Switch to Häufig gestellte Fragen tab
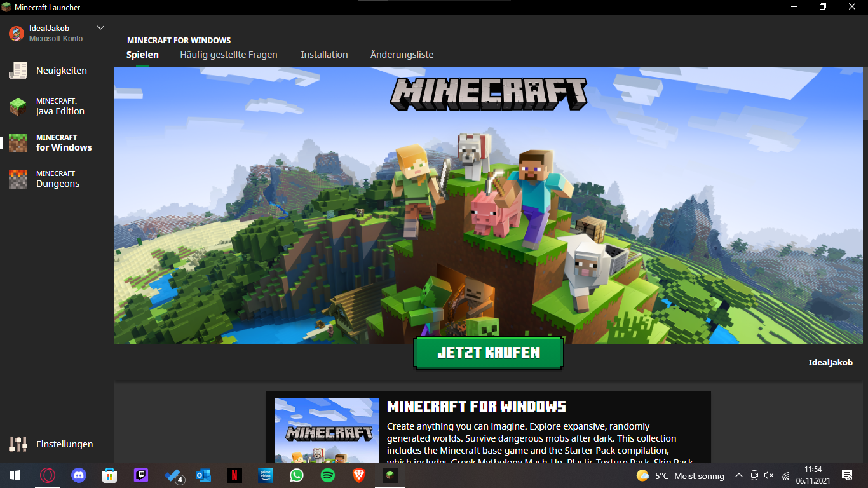The height and width of the screenshot is (488, 868). [229, 55]
